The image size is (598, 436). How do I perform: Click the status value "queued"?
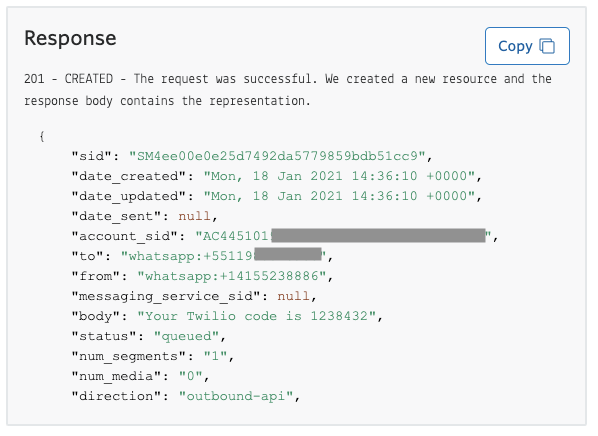click(x=186, y=336)
